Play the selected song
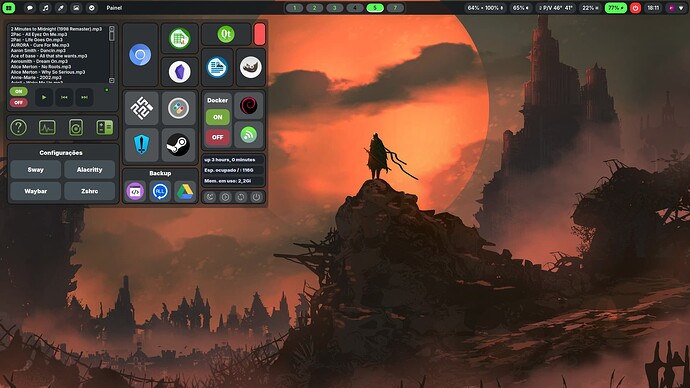 tap(44, 97)
